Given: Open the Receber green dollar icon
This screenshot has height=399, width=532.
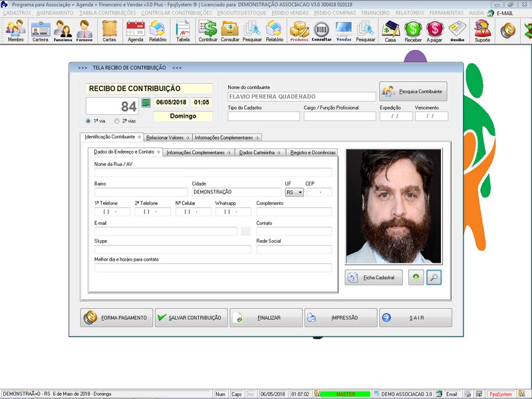Looking at the screenshot, I should 413,31.
